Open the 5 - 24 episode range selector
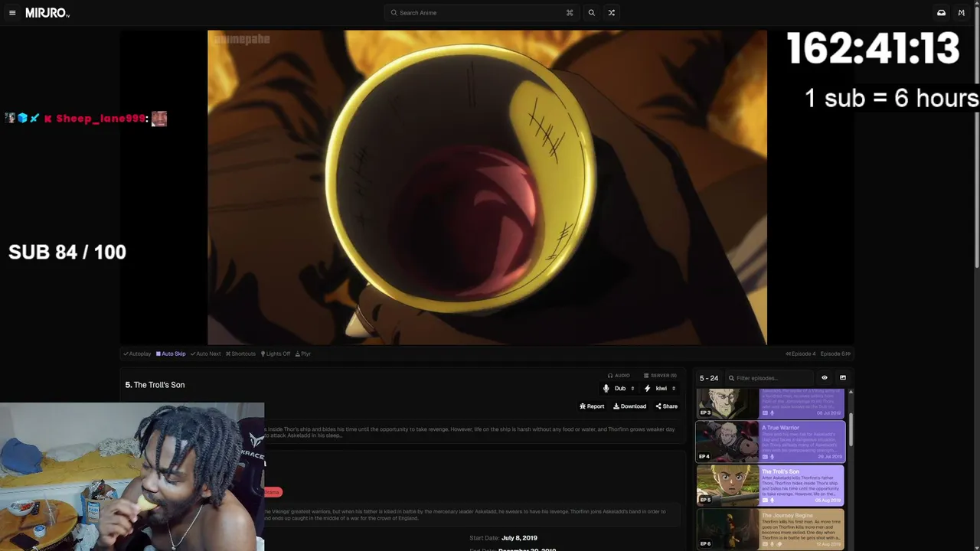This screenshot has height=551, width=980. 709,378
